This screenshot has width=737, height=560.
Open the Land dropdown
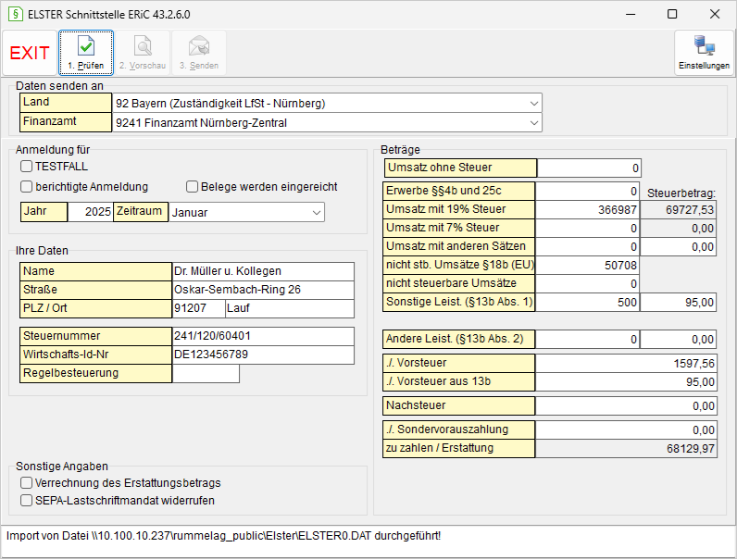(327, 103)
